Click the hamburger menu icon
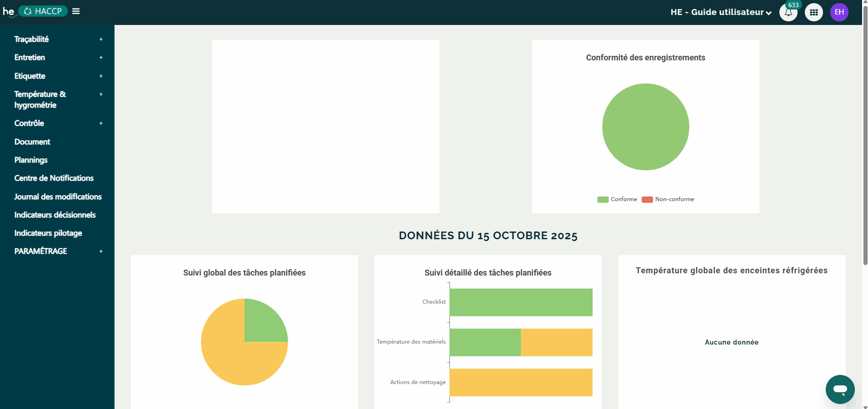Image resolution: width=868 pixels, height=409 pixels. point(76,11)
